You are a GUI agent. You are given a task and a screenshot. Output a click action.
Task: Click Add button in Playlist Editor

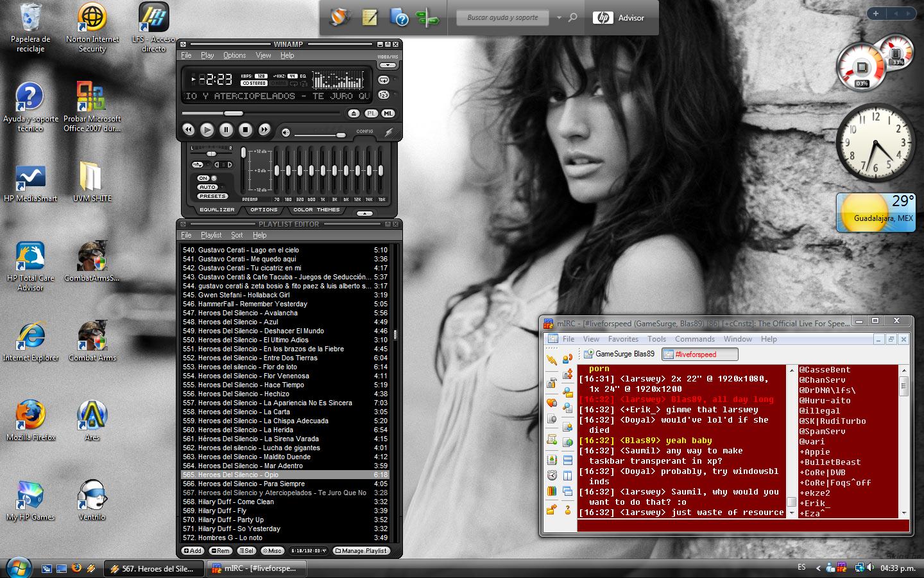click(x=193, y=550)
